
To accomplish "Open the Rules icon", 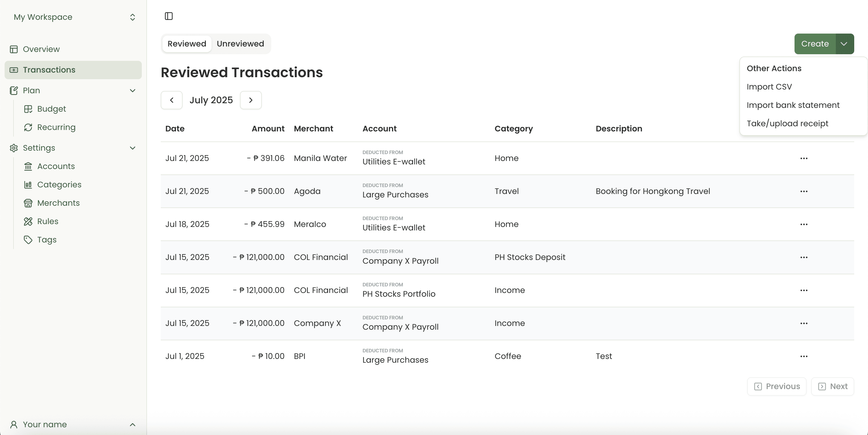I will 28,222.
